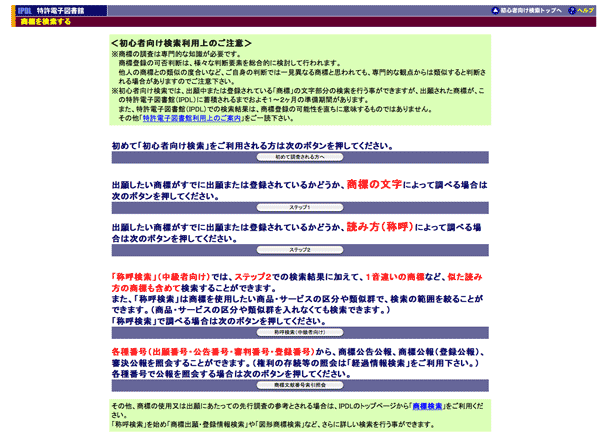Open the 商標検索 link in footer note
This screenshot has width=600, height=443.
click(x=427, y=406)
